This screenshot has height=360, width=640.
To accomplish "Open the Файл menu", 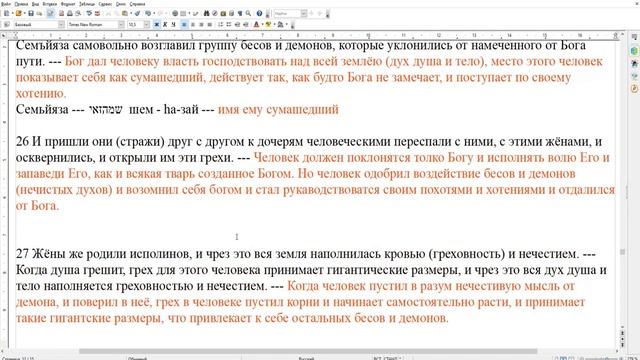I will 6,4.
